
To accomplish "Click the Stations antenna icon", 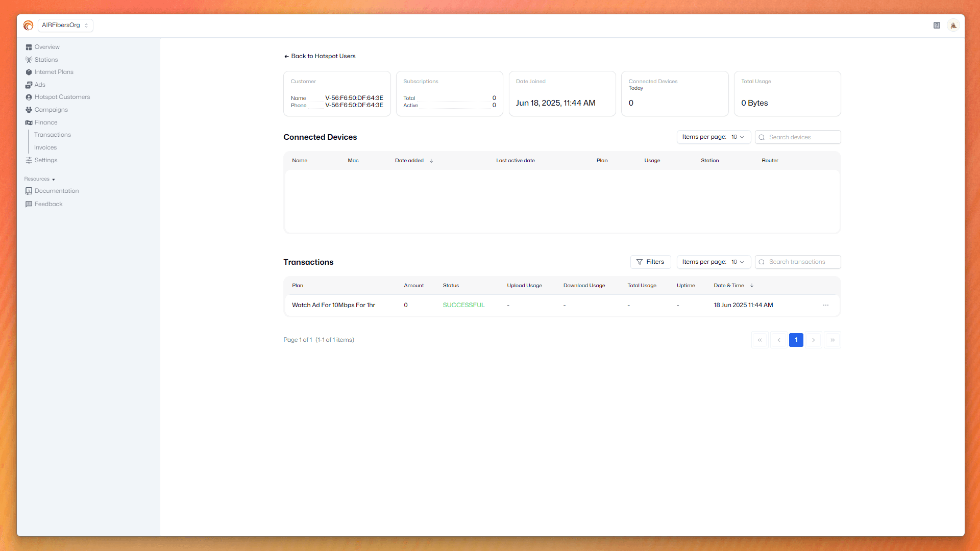I will pyautogui.click(x=29, y=60).
